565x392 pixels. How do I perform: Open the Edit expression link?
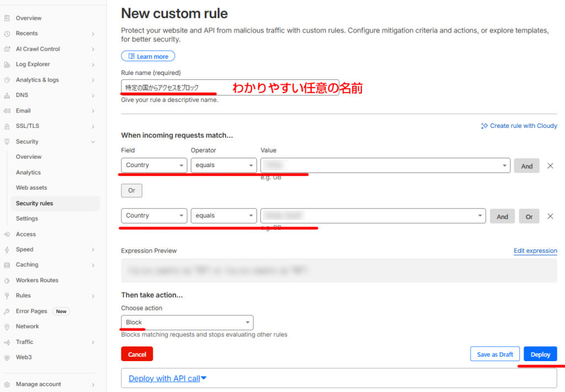(535, 251)
